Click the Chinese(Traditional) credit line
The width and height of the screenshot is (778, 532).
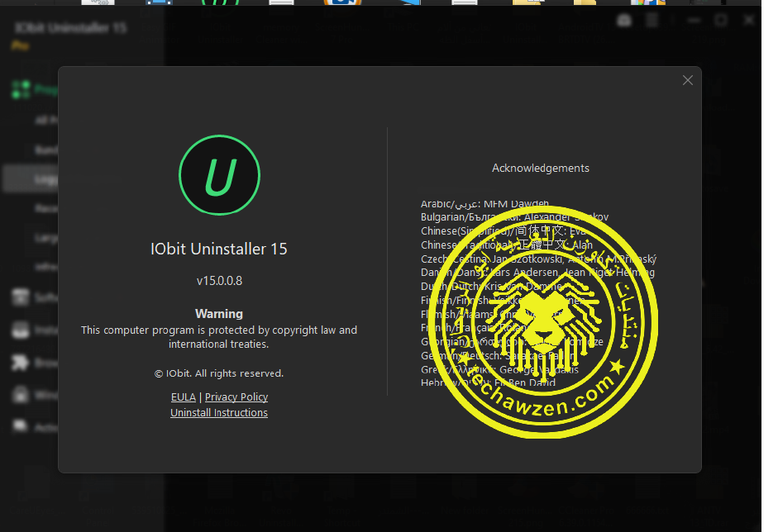point(507,245)
